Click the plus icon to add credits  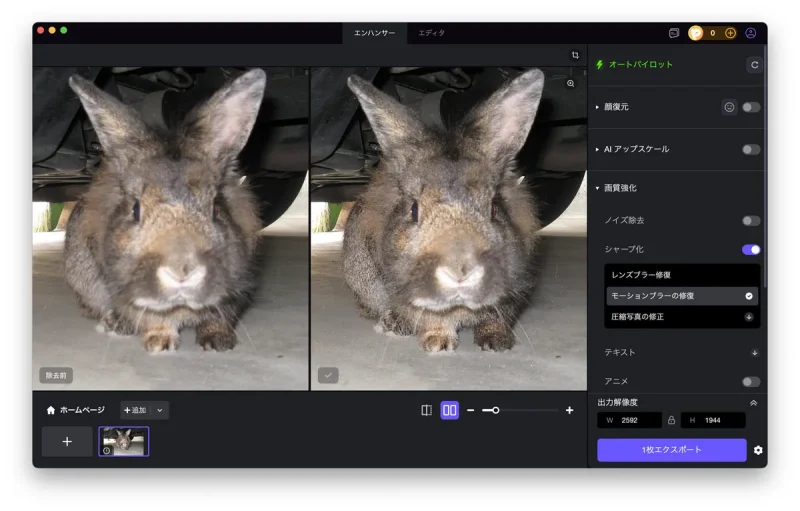click(730, 33)
